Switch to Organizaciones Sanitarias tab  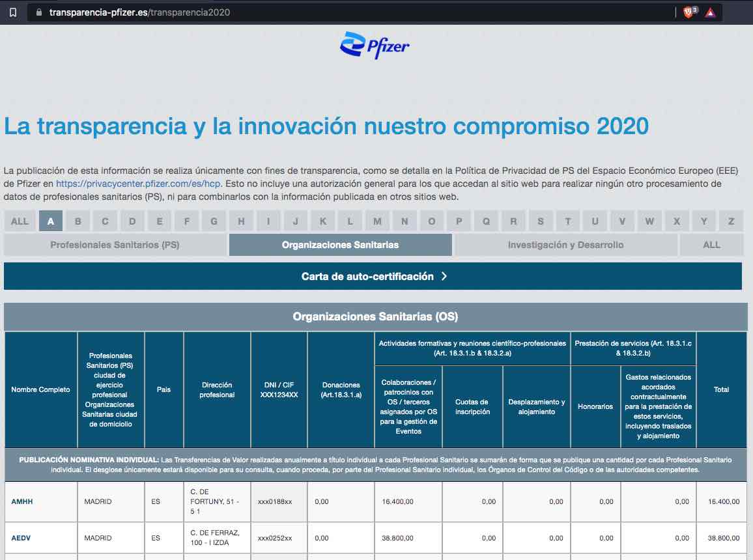coord(341,245)
